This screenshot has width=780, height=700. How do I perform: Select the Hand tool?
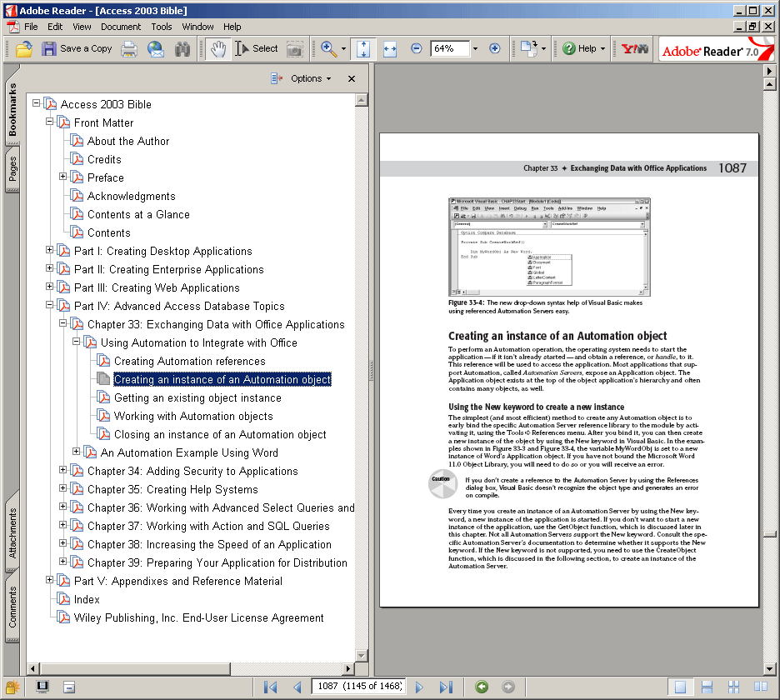point(218,49)
